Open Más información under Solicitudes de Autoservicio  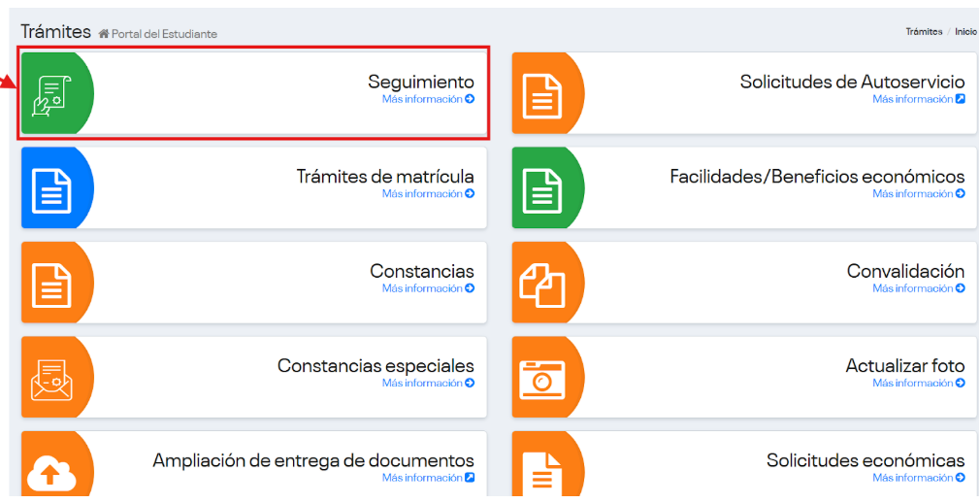point(918,99)
